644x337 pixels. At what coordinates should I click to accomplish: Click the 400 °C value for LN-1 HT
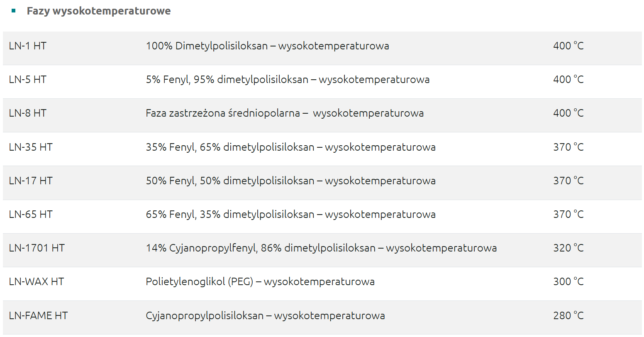pos(568,46)
